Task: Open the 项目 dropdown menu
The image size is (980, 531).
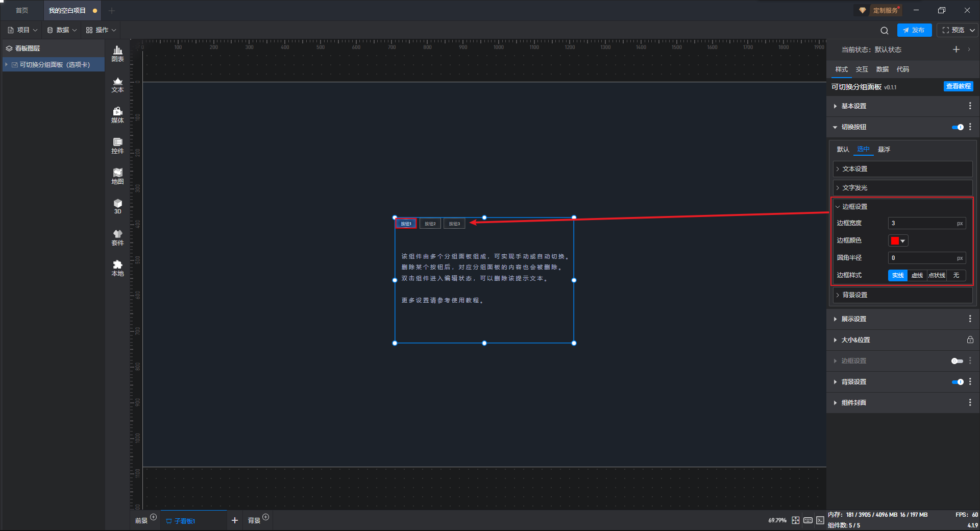Action: pos(23,30)
